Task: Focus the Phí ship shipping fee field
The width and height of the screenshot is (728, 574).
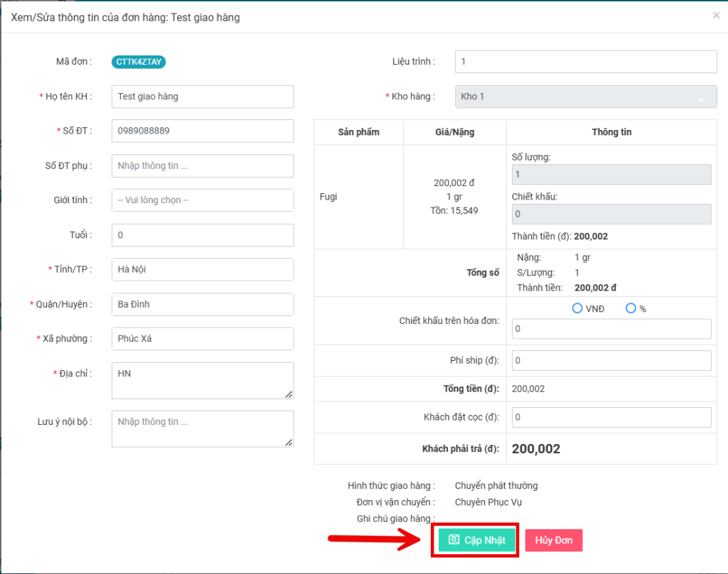Action: click(611, 360)
